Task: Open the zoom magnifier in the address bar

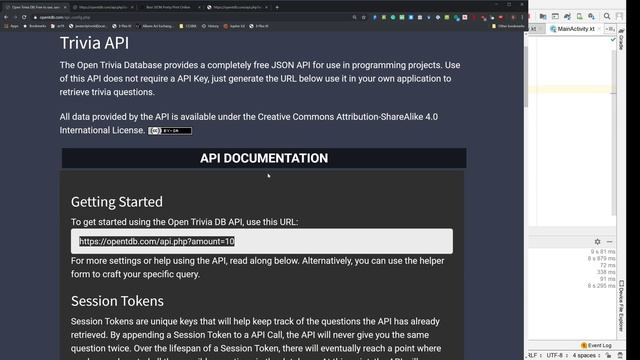Action: (354, 17)
